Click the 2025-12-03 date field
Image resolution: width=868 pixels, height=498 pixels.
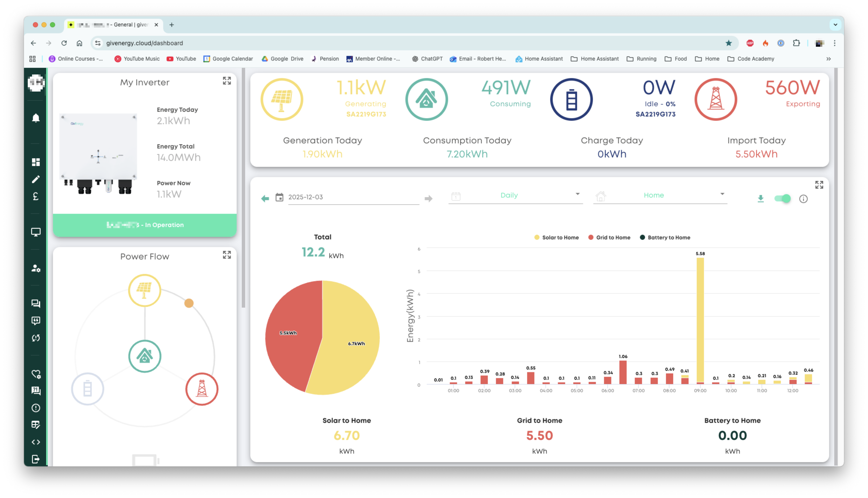tap(353, 197)
